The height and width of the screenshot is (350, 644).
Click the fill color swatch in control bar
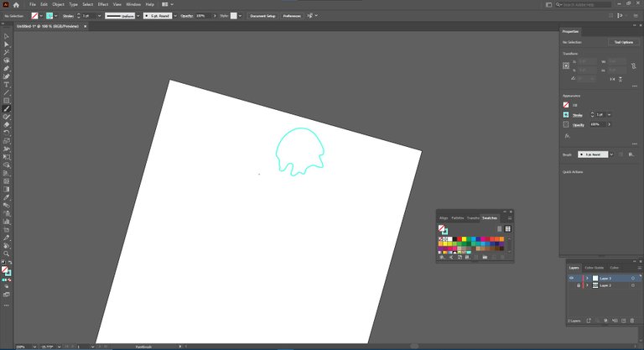pyautogui.click(x=35, y=16)
